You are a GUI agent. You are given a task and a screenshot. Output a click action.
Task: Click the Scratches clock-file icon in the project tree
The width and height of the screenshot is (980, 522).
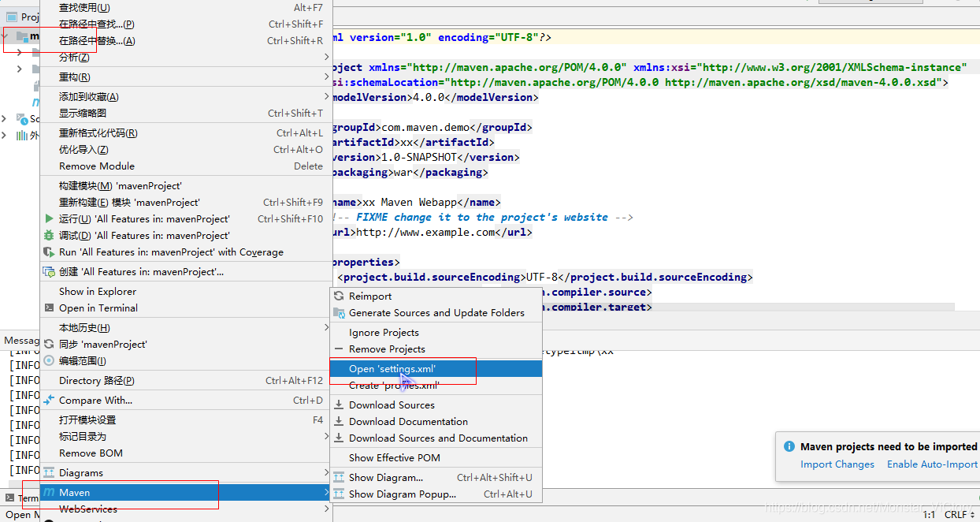[x=22, y=118]
